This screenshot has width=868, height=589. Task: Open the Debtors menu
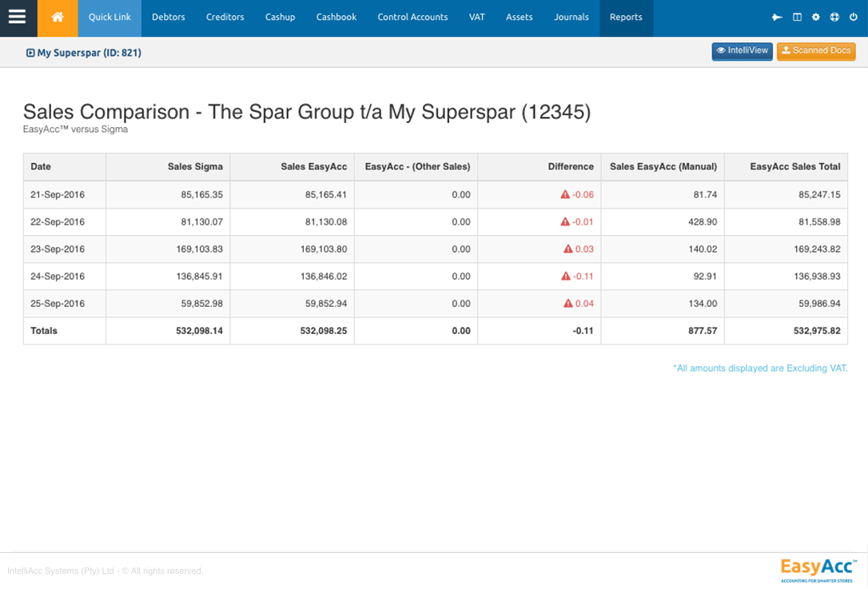coord(169,17)
